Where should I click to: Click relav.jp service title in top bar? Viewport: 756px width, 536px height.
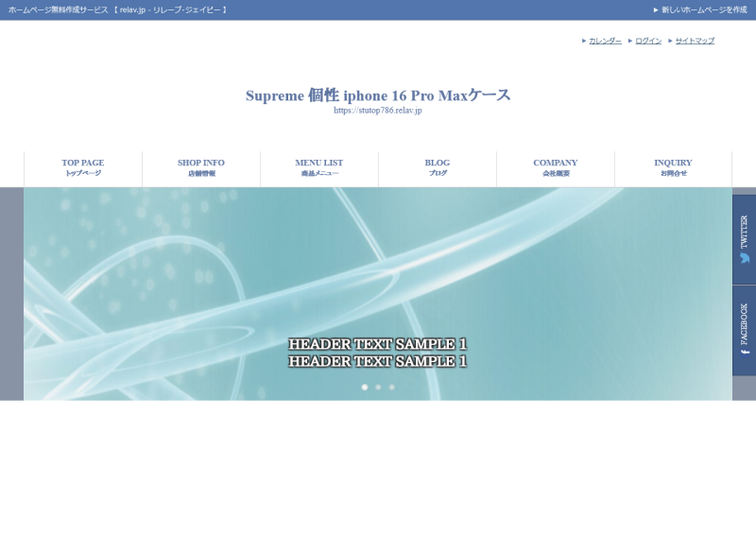coord(117,9)
